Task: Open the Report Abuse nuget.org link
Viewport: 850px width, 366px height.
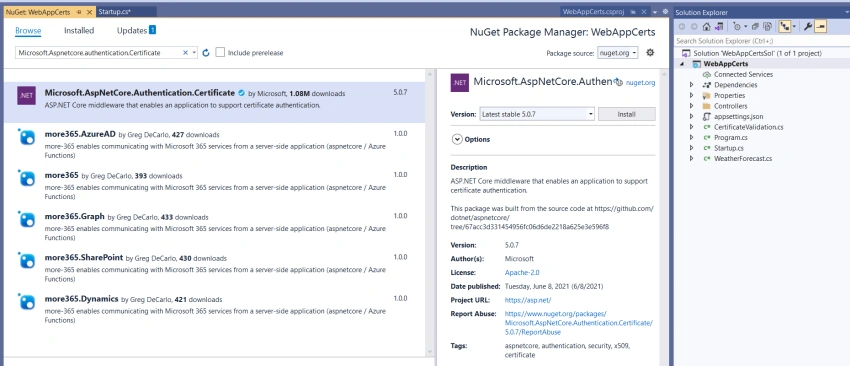Action: (579, 323)
